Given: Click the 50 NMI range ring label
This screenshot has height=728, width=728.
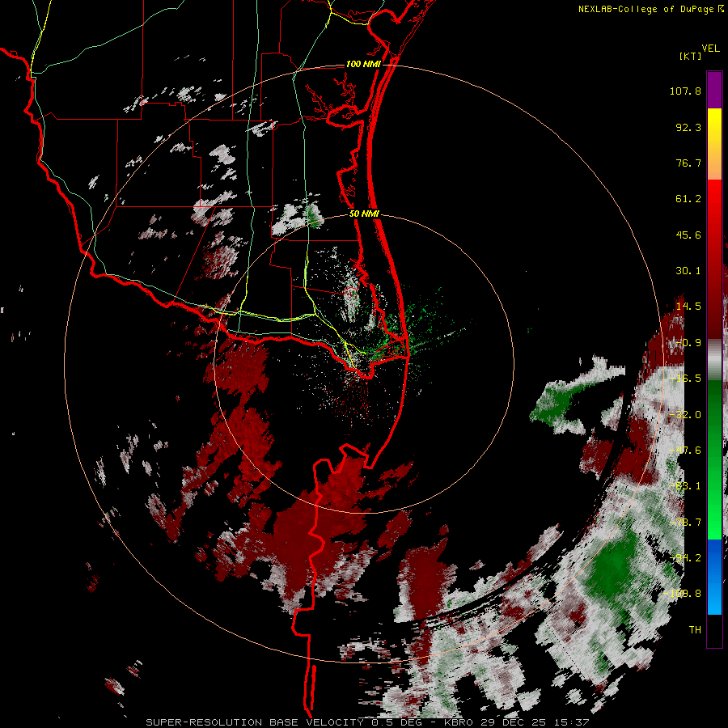Looking at the screenshot, I should (364, 214).
